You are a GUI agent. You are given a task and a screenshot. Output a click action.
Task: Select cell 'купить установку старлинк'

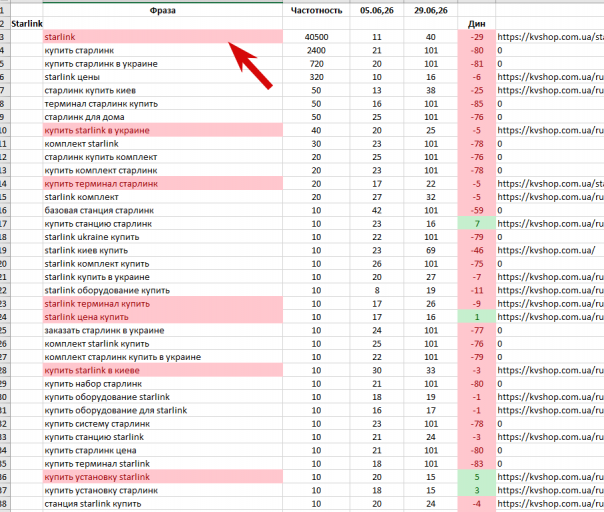pos(163,490)
